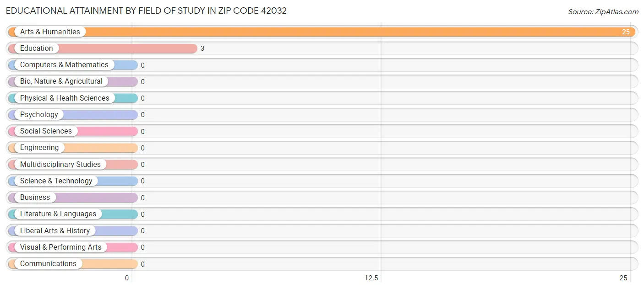Click the zero value beside Psychology
Viewport: 644px width, 289px height.
point(143,115)
